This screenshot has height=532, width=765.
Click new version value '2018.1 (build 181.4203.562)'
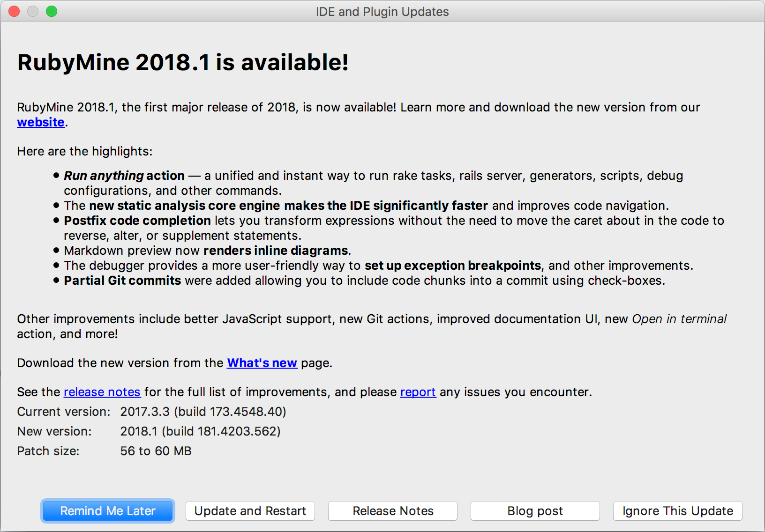200,431
